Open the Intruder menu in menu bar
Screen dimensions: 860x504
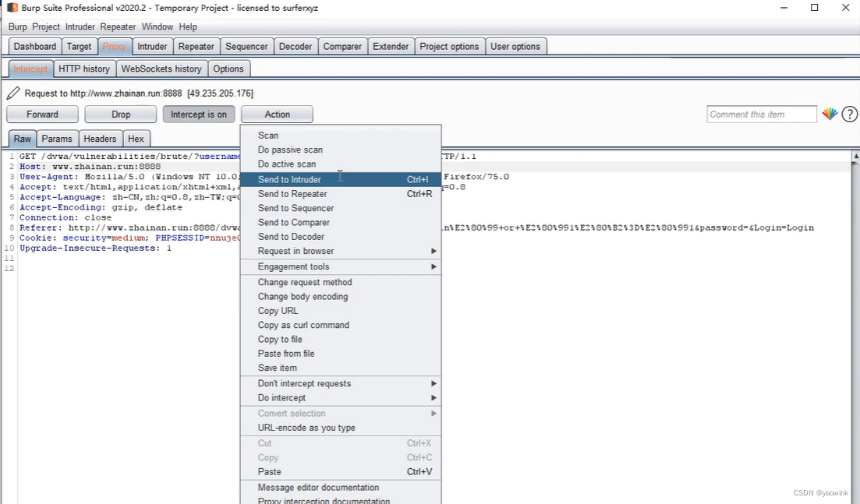click(x=80, y=26)
